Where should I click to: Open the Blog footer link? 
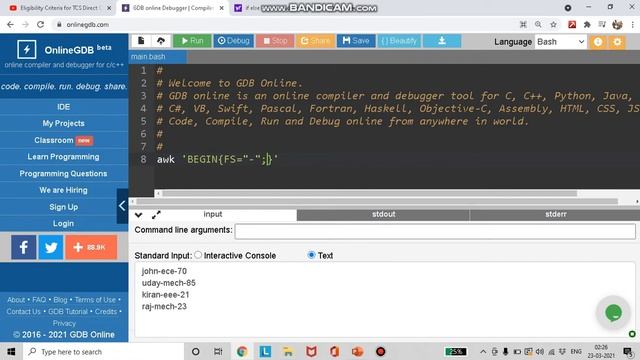click(x=60, y=300)
